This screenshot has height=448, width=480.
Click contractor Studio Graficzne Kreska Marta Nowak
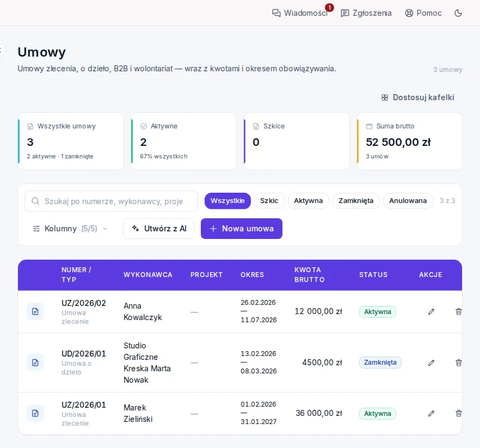tap(147, 363)
